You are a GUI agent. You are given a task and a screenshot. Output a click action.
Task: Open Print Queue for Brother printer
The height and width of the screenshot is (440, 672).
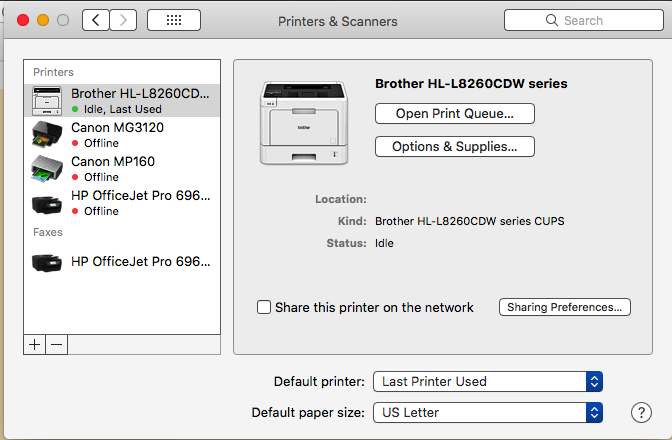coord(455,114)
